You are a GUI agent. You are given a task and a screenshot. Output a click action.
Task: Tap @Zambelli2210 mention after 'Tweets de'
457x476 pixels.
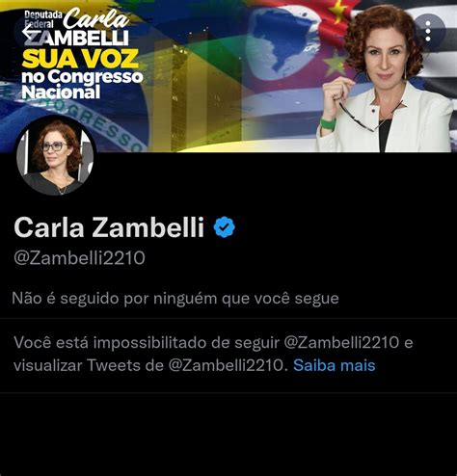[228, 365]
